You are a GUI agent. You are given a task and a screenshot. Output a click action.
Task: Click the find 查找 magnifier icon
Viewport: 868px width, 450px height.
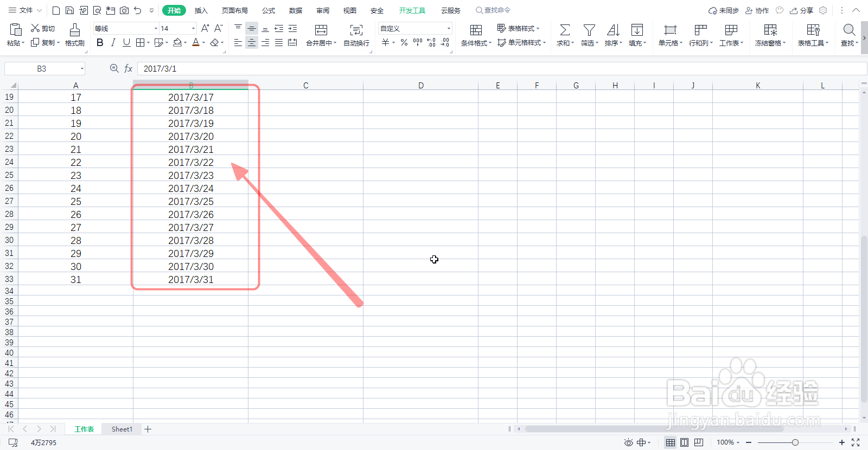click(849, 30)
